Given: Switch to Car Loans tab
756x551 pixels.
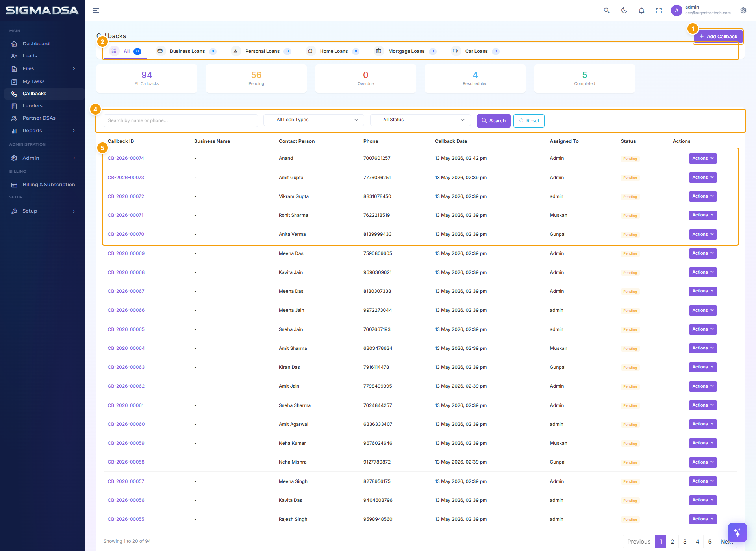Looking at the screenshot, I should coord(476,51).
